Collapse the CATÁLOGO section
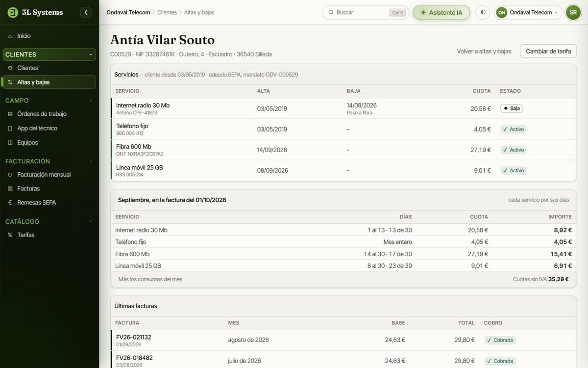The height and width of the screenshot is (368, 588). [49, 221]
